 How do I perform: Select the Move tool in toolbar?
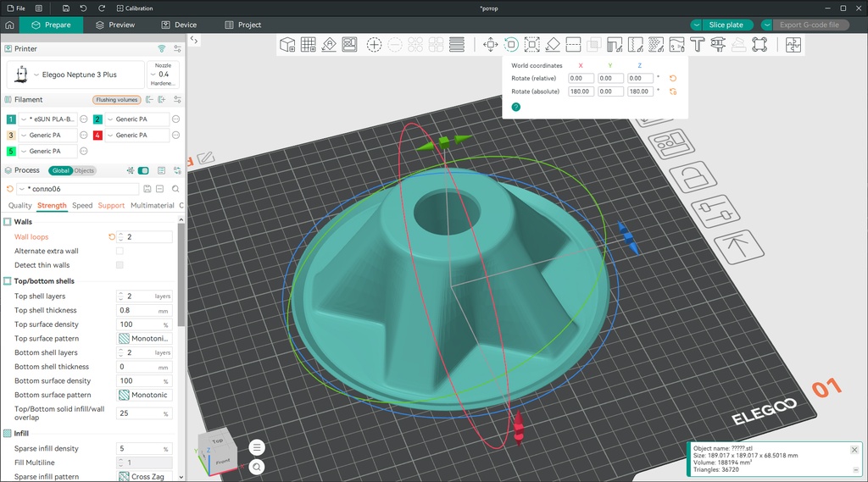pyautogui.click(x=490, y=44)
